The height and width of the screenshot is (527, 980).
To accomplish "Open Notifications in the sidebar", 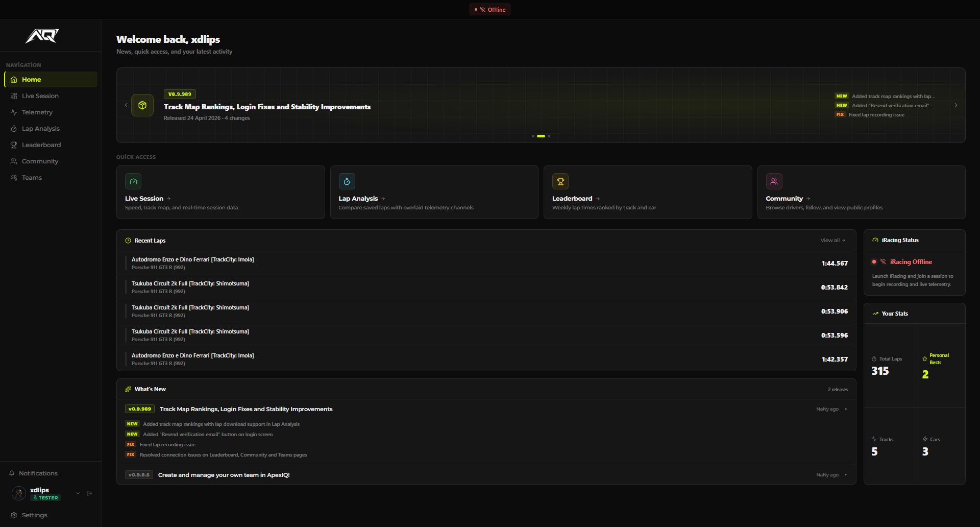I will 51,473.
